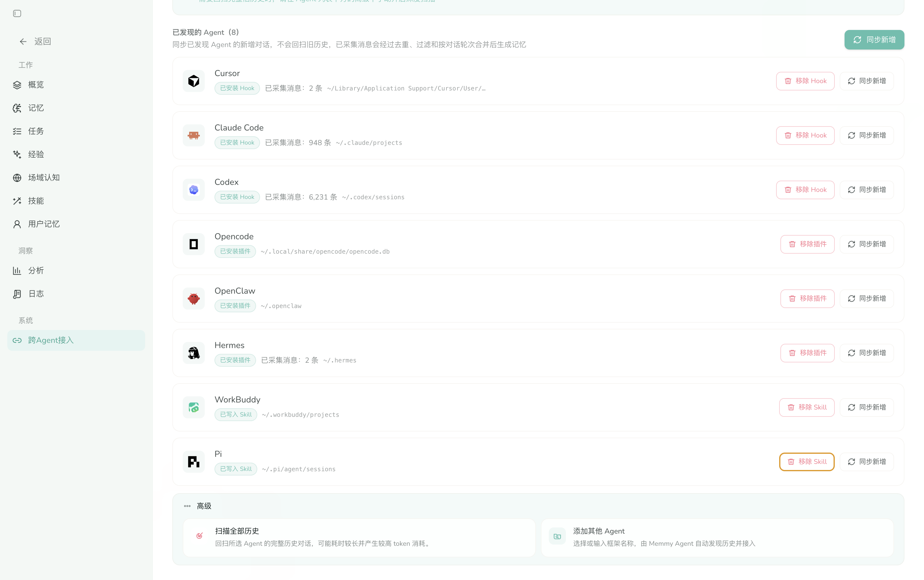The width and height of the screenshot is (924, 580).
Task: Click the path ~/.openclaw
Action: [x=281, y=306]
